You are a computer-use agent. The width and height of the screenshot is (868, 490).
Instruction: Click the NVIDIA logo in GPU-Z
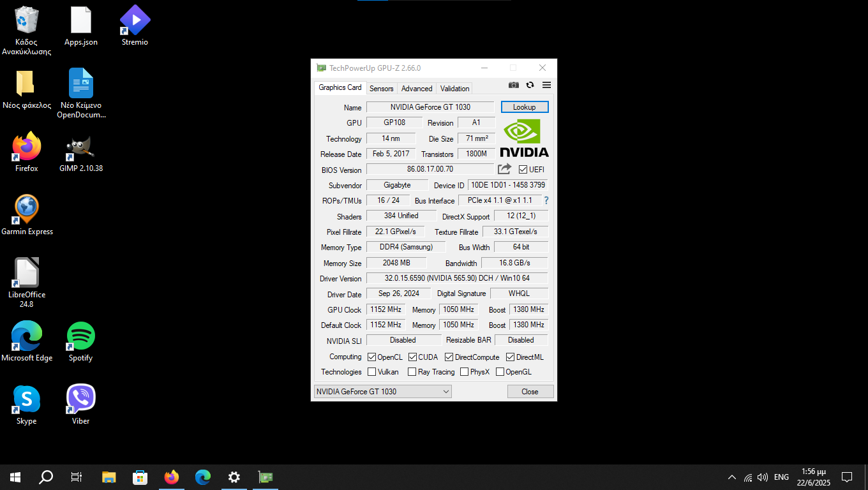[x=524, y=138]
